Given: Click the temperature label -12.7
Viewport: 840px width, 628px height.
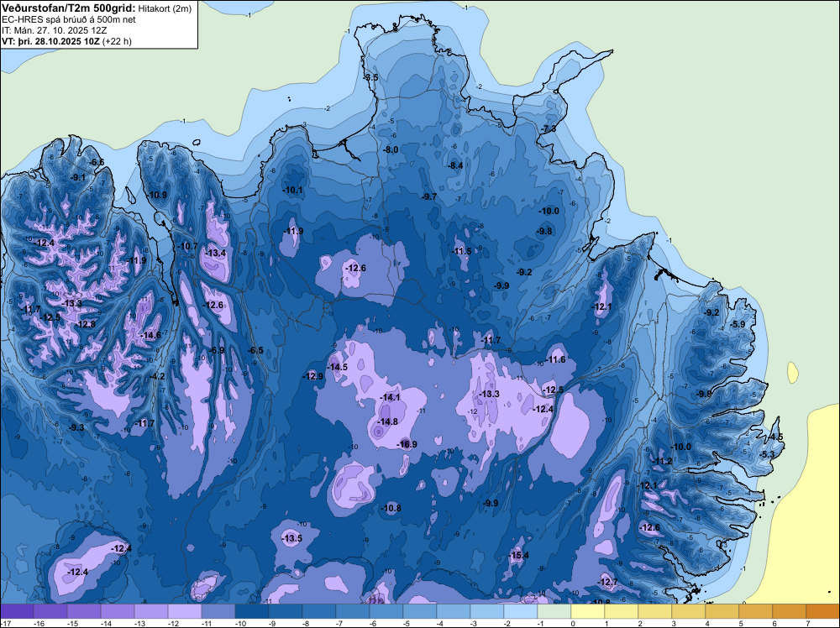Looking at the screenshot, I should point(607,583).
